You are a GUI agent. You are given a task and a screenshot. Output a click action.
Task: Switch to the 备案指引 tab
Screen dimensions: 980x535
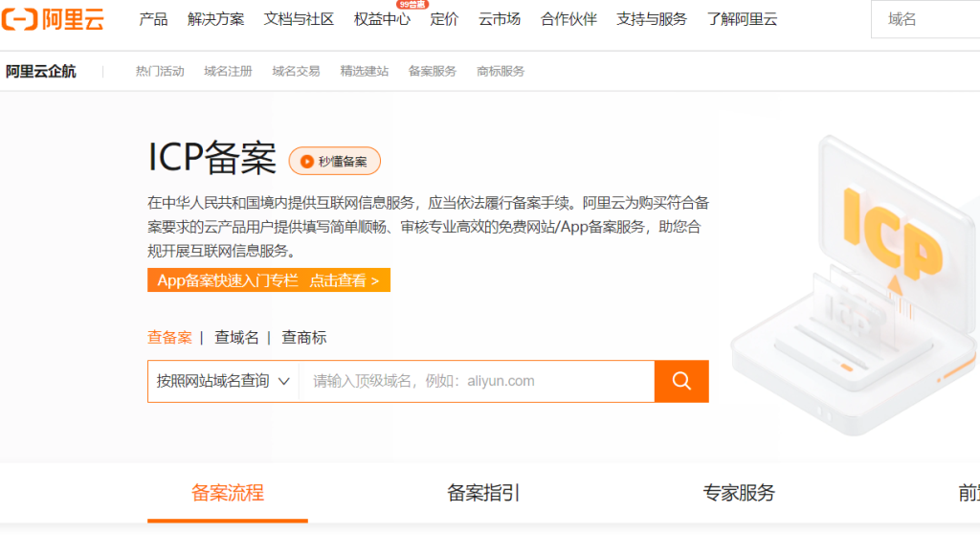483,493
